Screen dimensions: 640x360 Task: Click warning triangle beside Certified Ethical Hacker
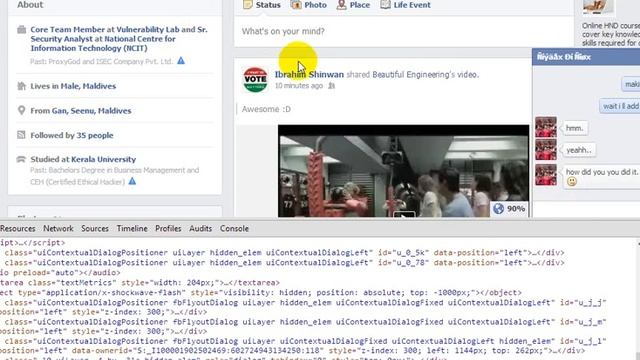click(x=132, y=181)
